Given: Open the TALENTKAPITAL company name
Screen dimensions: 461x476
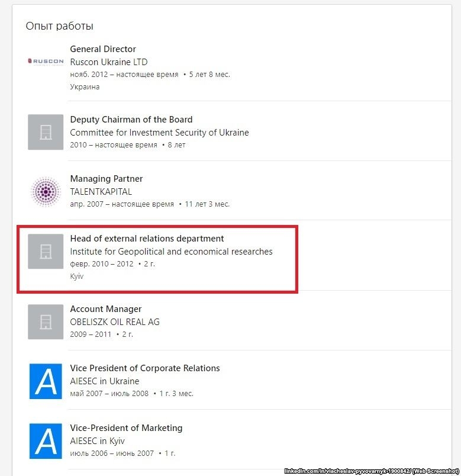Looking at the screenshot, I should (x=101, y=192).
